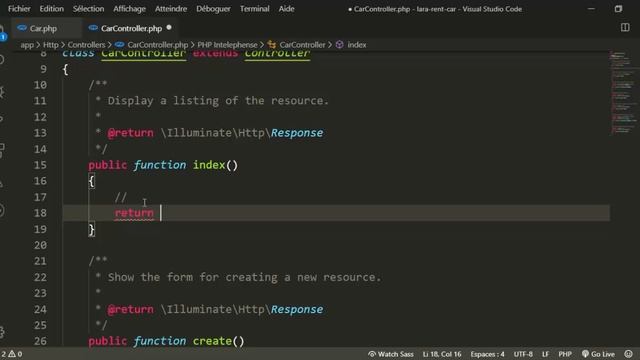Click the 'create' function name on line 26

click(212, 341)
